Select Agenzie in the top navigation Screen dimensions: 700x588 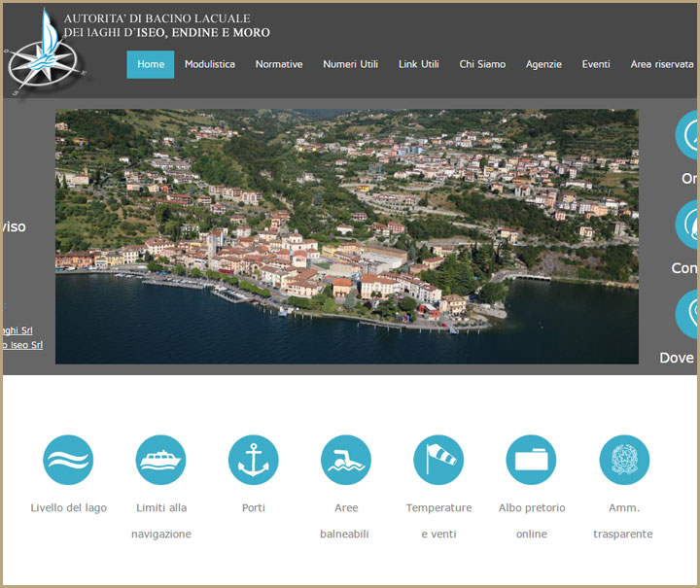click(543, 64)
